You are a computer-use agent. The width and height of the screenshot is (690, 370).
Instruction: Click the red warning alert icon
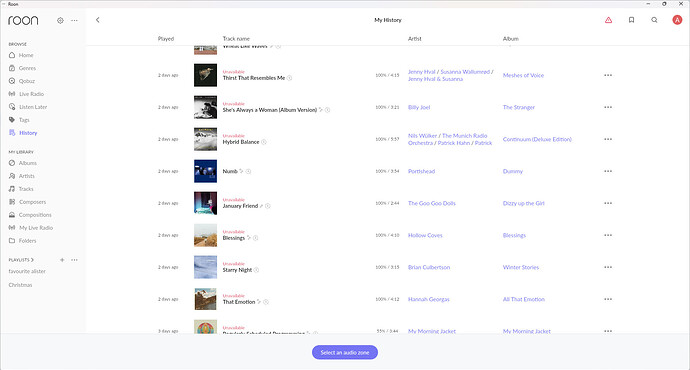tap(608, 20)
